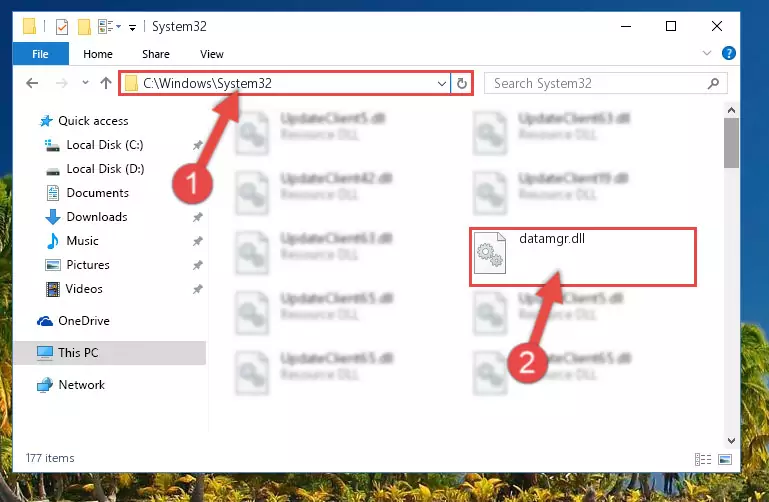Click the folder icon at title bar left

coord(29,26)
